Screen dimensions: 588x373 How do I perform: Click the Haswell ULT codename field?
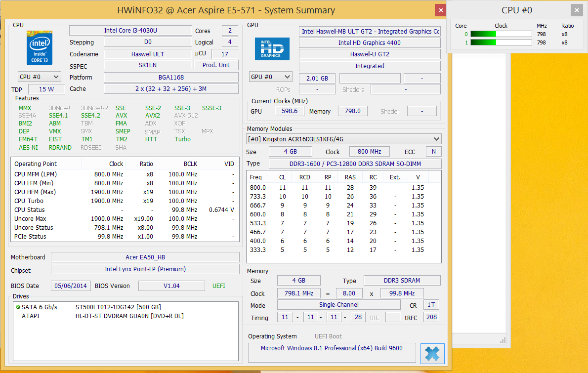tap(148, 54)
